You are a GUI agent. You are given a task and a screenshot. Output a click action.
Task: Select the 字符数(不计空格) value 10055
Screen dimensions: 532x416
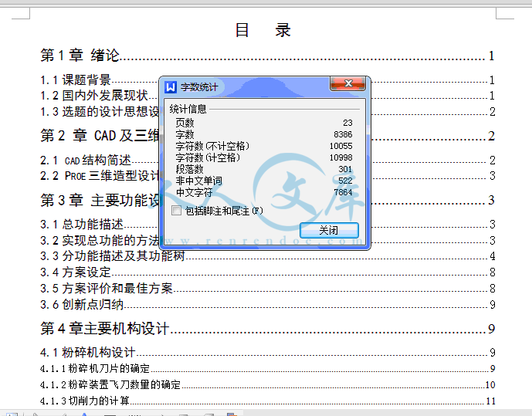point(341,146)
